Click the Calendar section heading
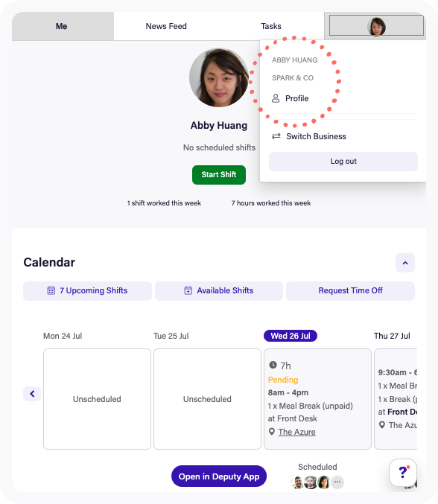The height and width of the screenshot is (504, 438). click(49, 262)
